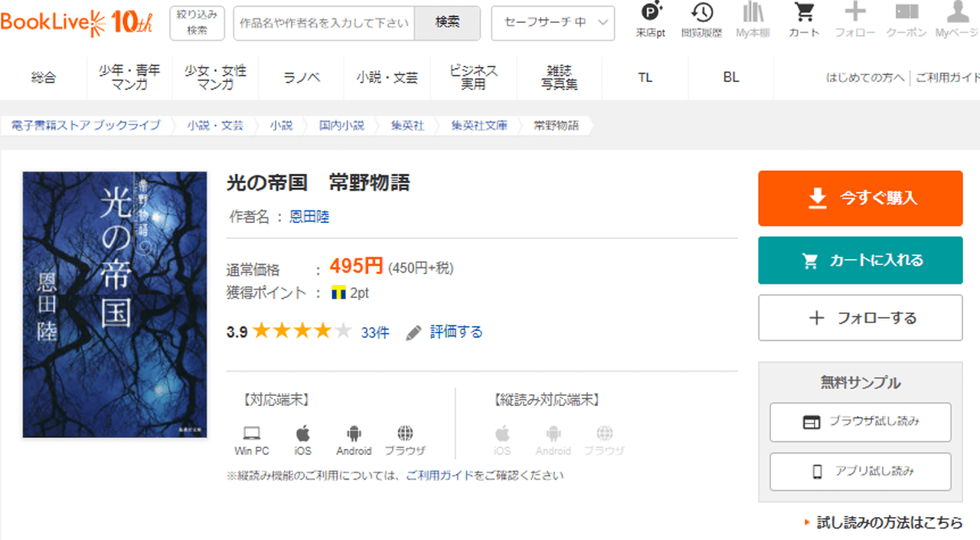
Task: Open ブラウザ試し読み sample button
Action: coord(860,422)
